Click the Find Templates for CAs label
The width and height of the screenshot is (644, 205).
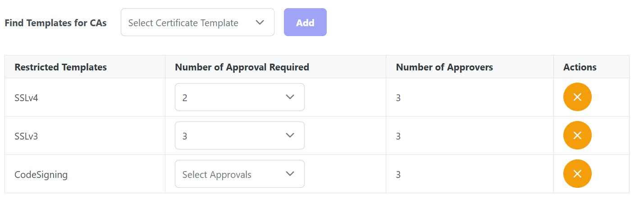point(55,23)
